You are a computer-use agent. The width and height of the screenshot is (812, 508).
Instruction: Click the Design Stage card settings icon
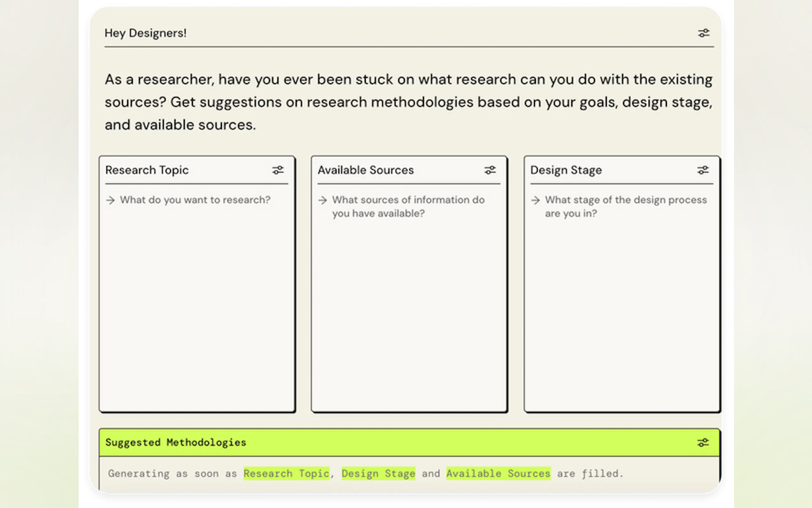coord(703,170)
